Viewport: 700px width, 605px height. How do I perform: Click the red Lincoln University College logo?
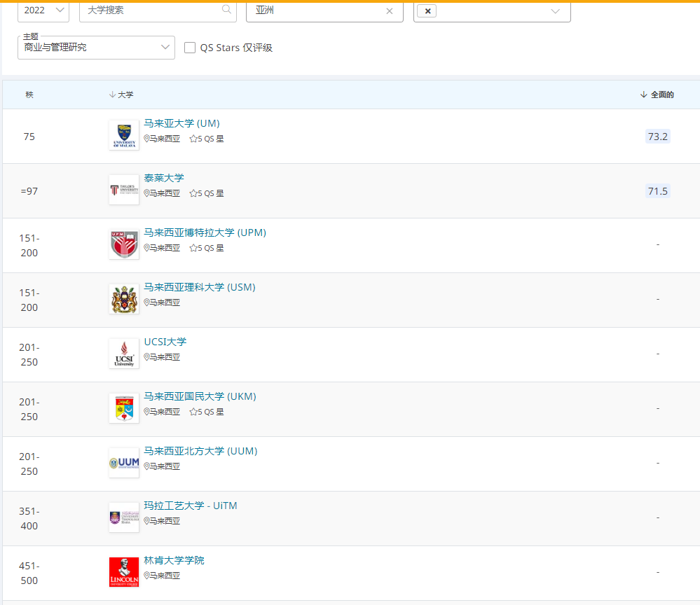[x=124, y=572]
